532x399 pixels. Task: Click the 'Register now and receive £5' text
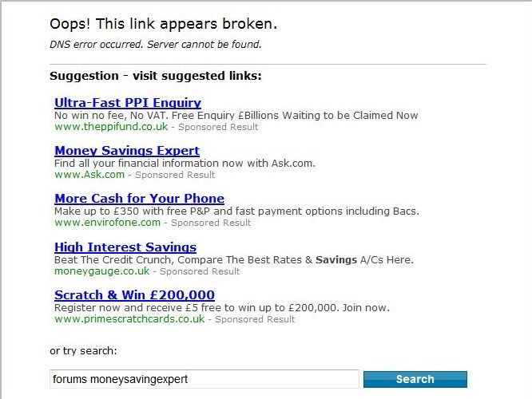(x=222, y=307)
